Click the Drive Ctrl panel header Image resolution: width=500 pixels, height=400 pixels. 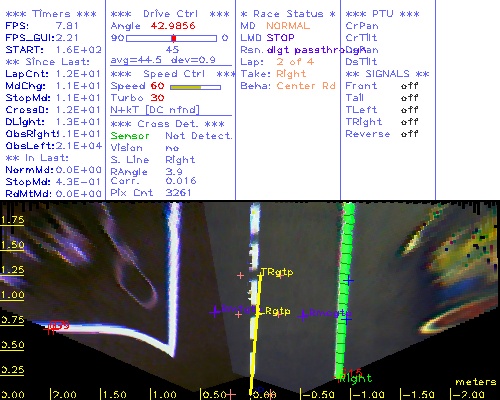click(170, 14)
